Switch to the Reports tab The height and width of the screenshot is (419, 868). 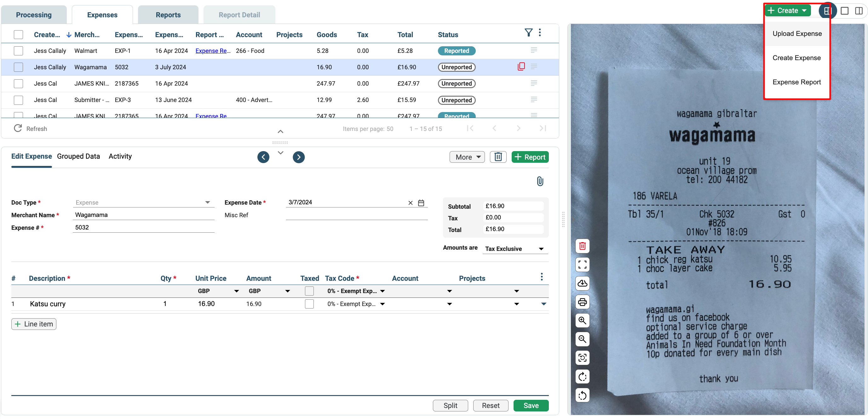click(x=168, y=15)
